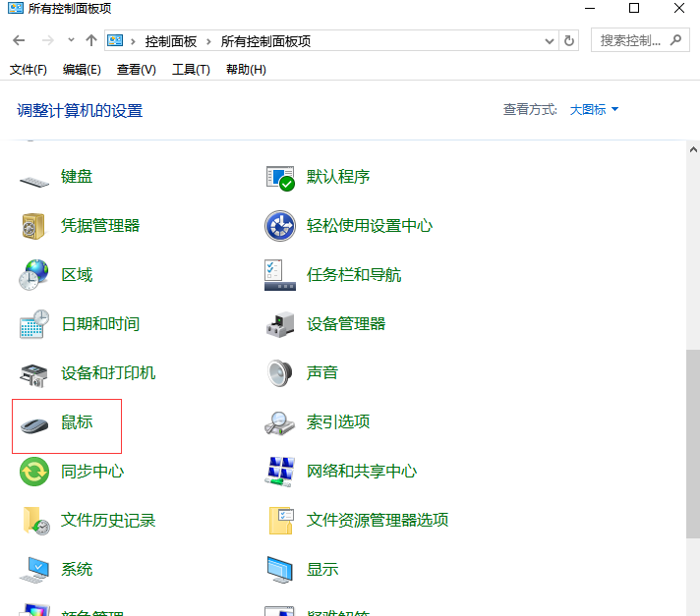Open the 任务栏和导航 checklist icon

[280, 275]
